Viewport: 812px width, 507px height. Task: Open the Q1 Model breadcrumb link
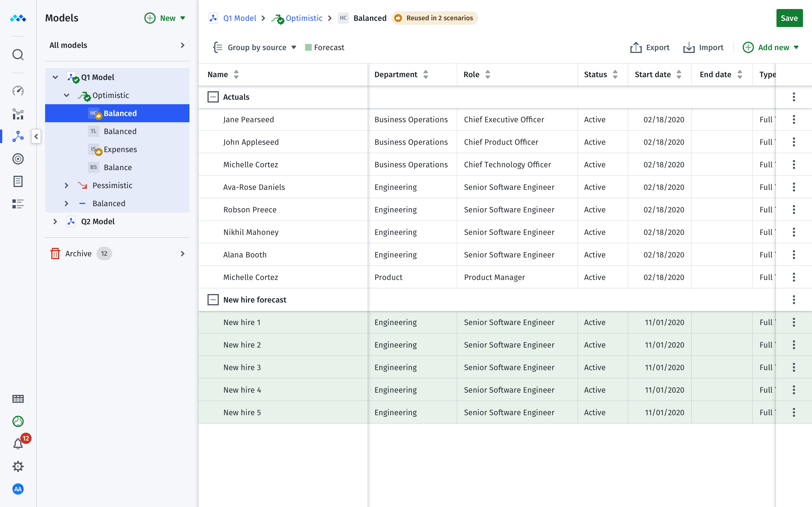pyautogui.click(x=239, y=18)
